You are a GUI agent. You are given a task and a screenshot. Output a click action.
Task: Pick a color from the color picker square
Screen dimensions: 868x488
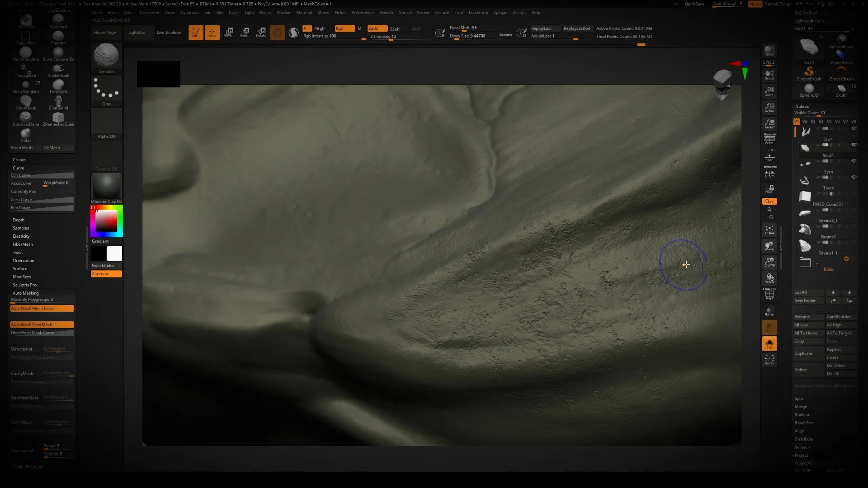(x=106, y=221)
